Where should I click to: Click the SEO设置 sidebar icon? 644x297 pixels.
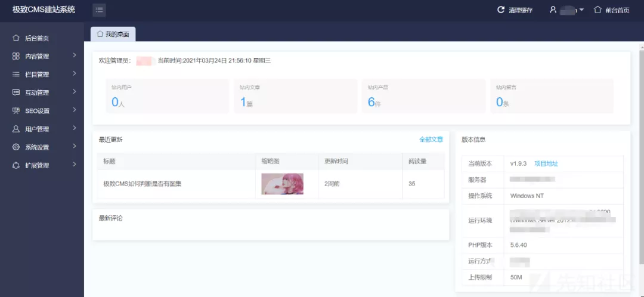(x=16, y=110)
